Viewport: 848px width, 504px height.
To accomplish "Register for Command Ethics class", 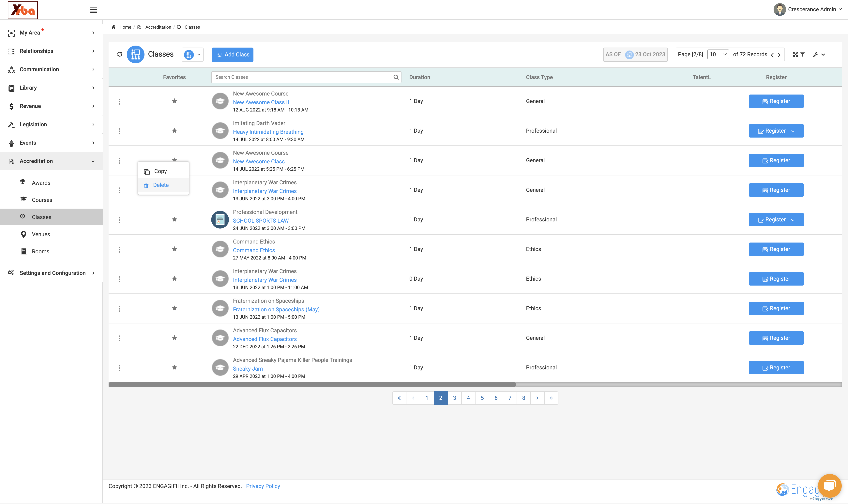I will (776, 249).
